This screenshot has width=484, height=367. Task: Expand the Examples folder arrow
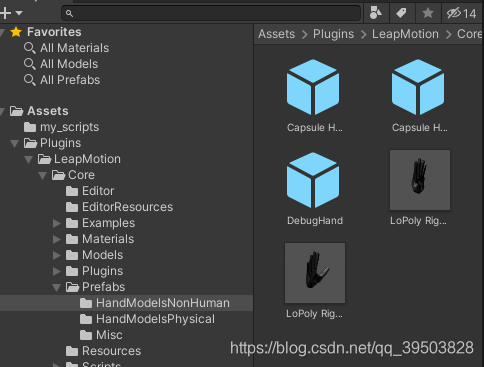[57, 223]
